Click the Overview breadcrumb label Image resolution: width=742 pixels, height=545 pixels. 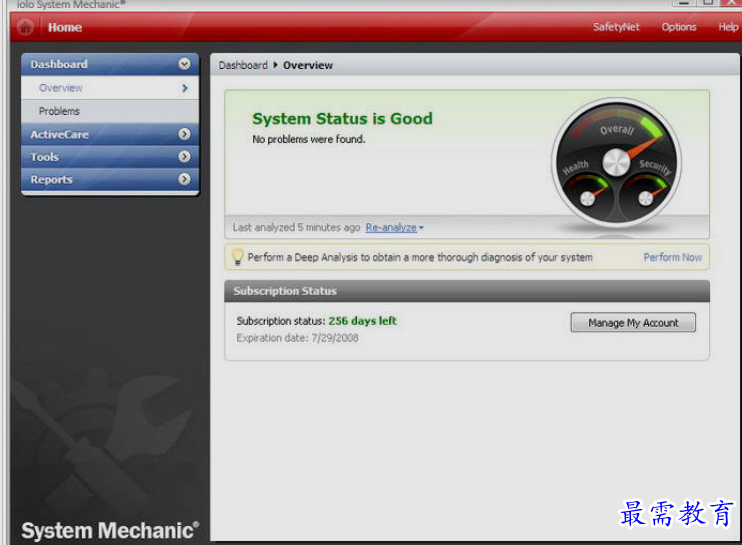pos(308,65)
